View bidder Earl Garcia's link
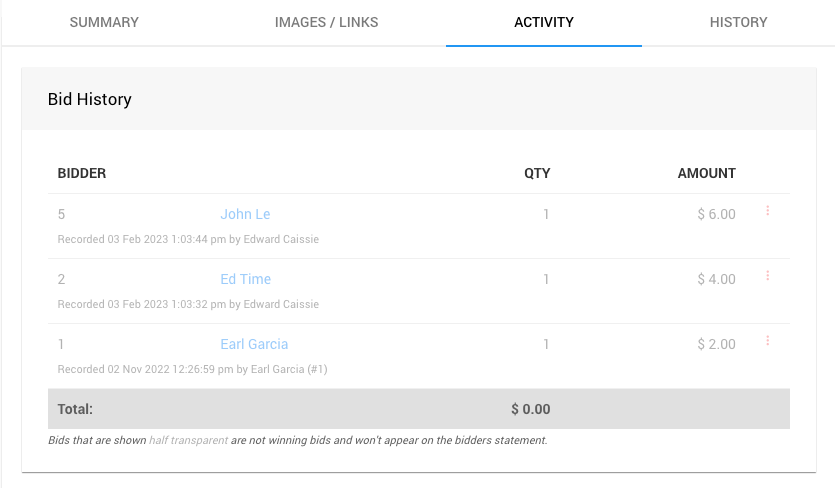The height and width of the screenshot is (488, 835). click(254, 344)
